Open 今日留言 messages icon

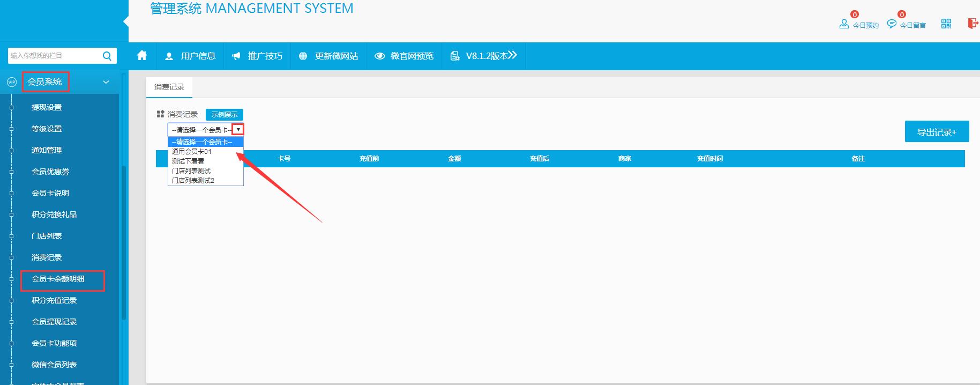click(x=892, y=24)
